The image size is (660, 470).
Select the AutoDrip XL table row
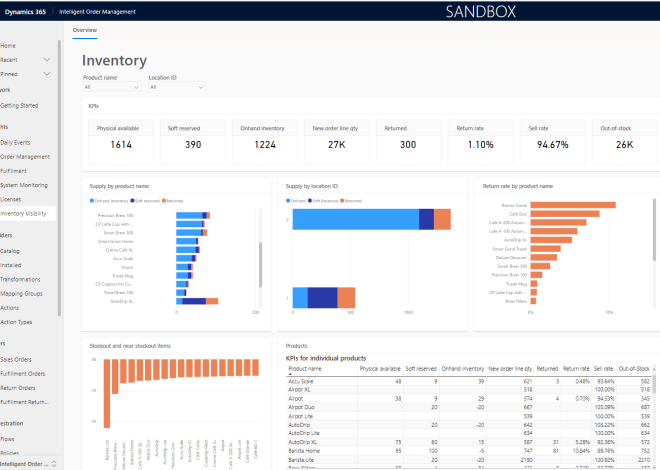(469, 442)
